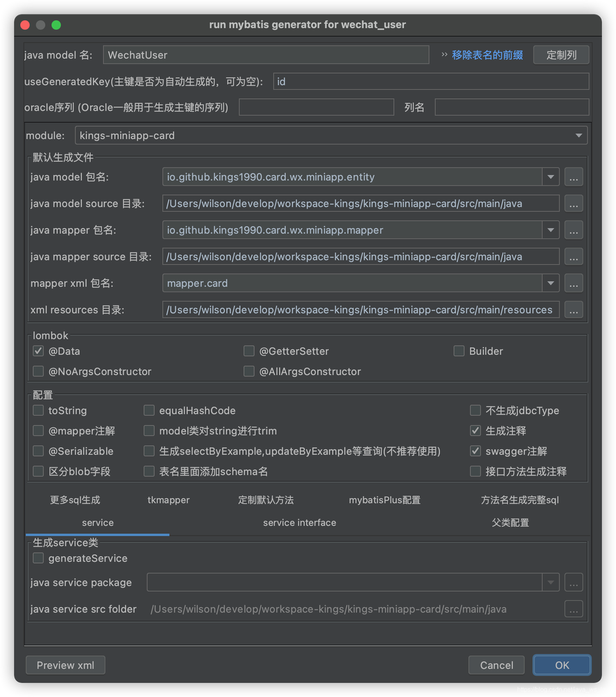Open the java model package dropdown arrow
The image size is (616, 697).
(x=551, y=177)
